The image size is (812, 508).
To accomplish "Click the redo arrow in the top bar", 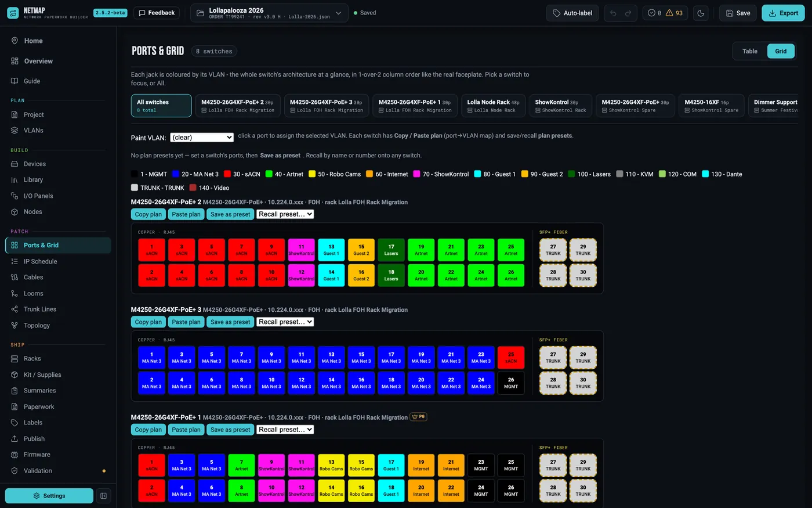I will click(628, 13).
